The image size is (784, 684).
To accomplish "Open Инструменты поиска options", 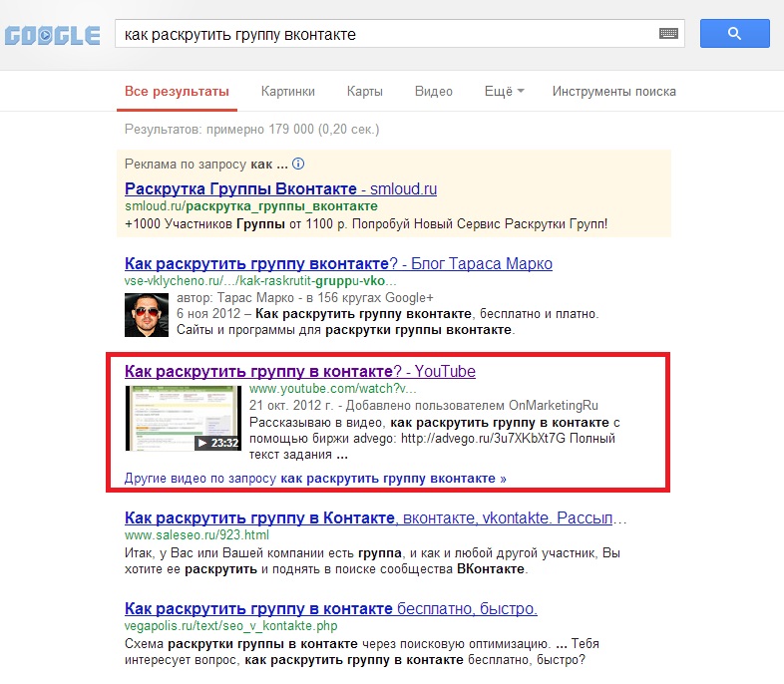I will coord(614,92).
